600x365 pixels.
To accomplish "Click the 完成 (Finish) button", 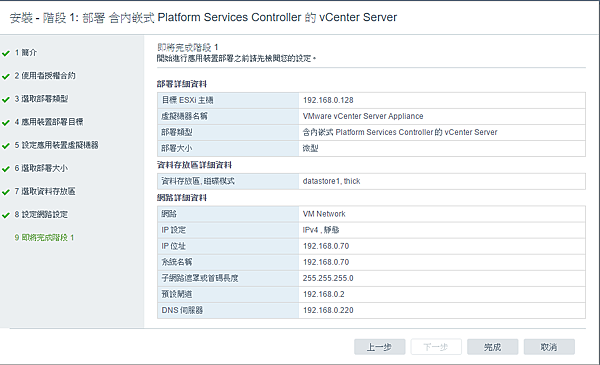I will click(x=492, y=347).
